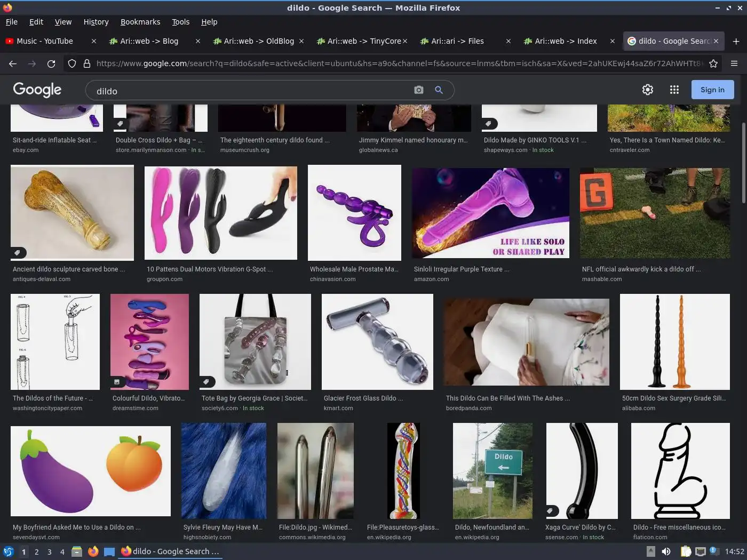Switch to Ari::web -> OldBlog tab
Viewport: 747px width, 560px height.
point(259,41)
